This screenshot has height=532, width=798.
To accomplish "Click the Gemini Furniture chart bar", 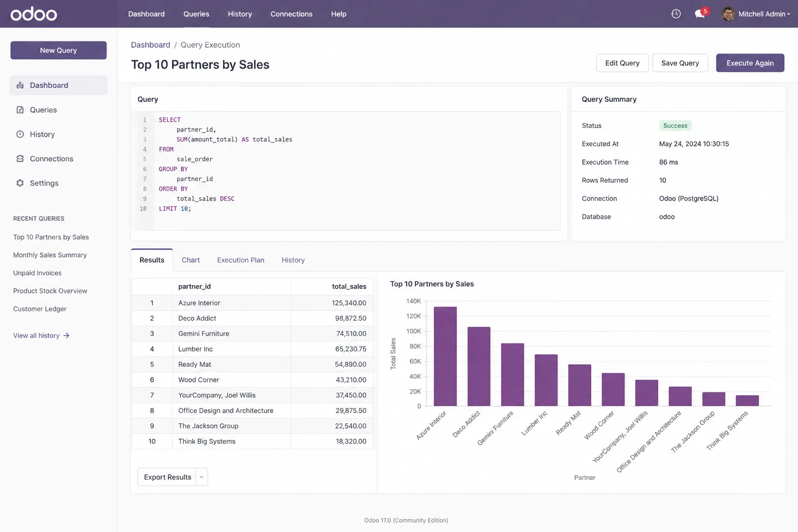I will [512, 375].
